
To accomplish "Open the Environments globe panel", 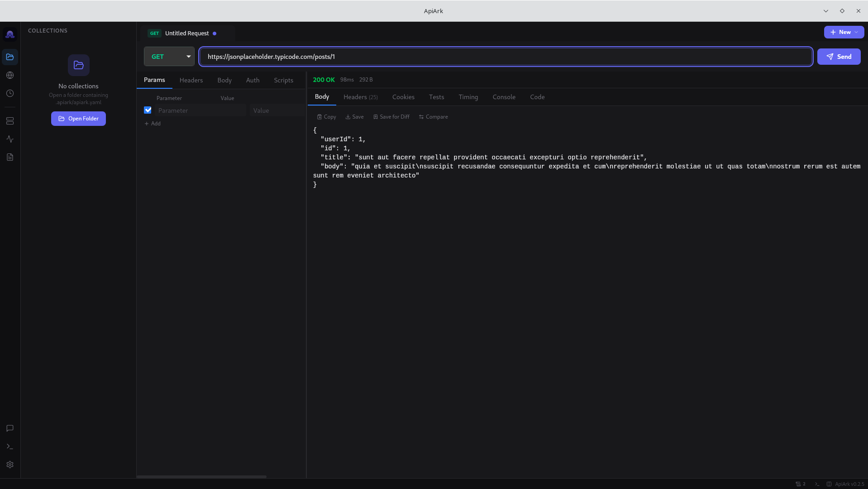I will (x=10, y=75).
